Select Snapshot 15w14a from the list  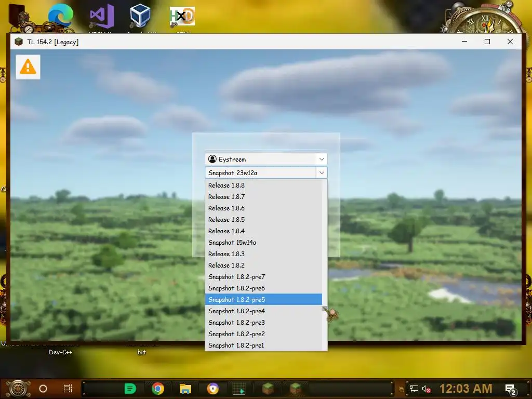point(263,243)
